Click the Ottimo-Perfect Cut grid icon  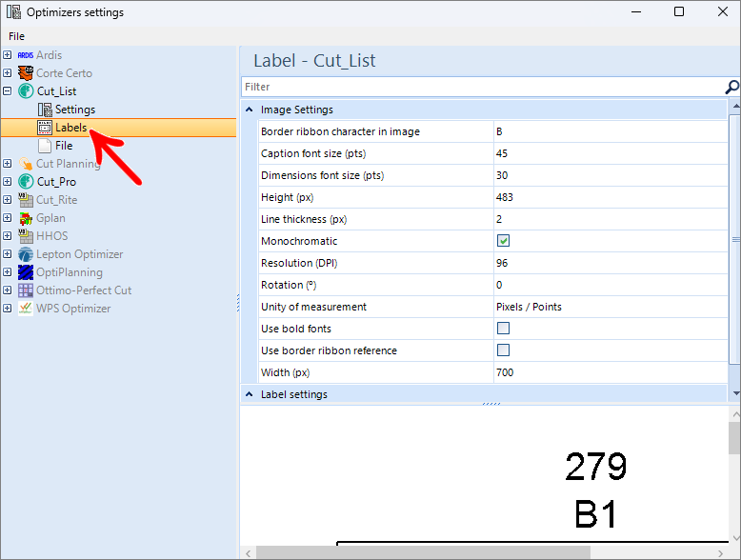(26, 290)
